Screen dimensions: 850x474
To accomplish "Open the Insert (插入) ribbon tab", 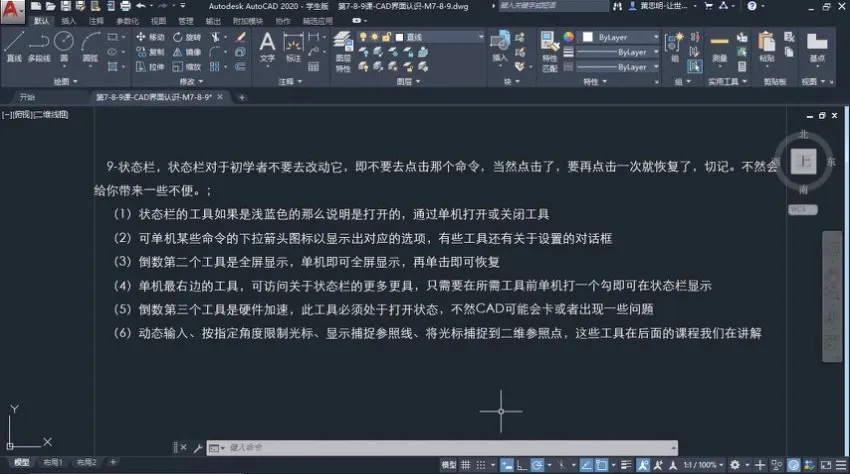I will point(68,21).
